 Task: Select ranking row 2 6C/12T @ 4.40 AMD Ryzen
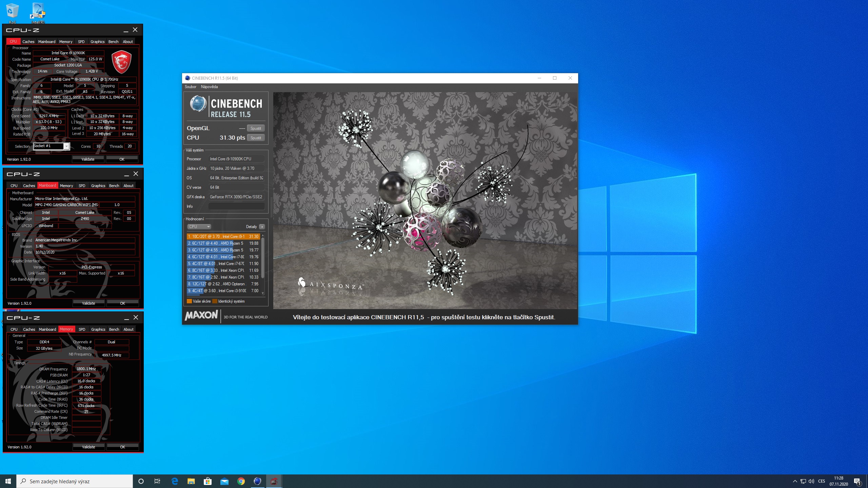pos(223,243)
